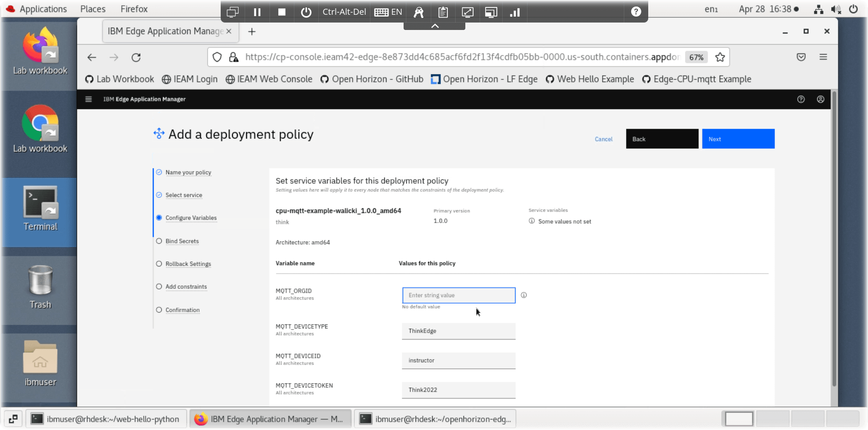This screenshot has width=868, height=430.
Task: Open the help question mark icon in header
Action: pos(801,99)
